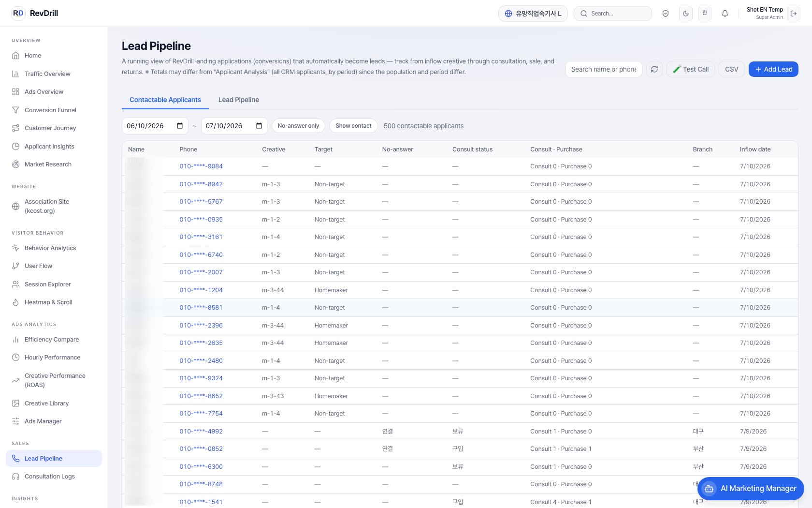Click m-3-43 creative cell
The height and width of the screenshot is (508, 812).
point(273,396)
